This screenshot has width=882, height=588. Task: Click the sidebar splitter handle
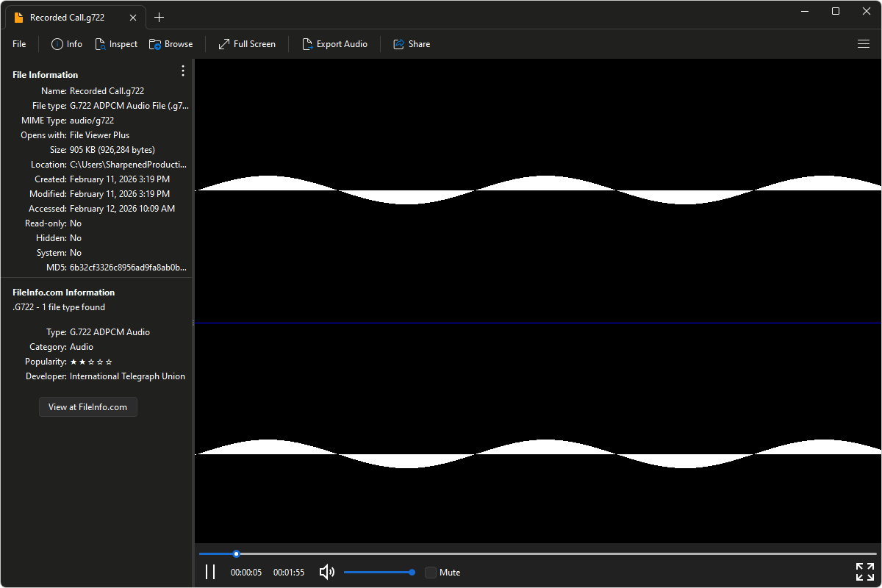click(x=193, y=323)
